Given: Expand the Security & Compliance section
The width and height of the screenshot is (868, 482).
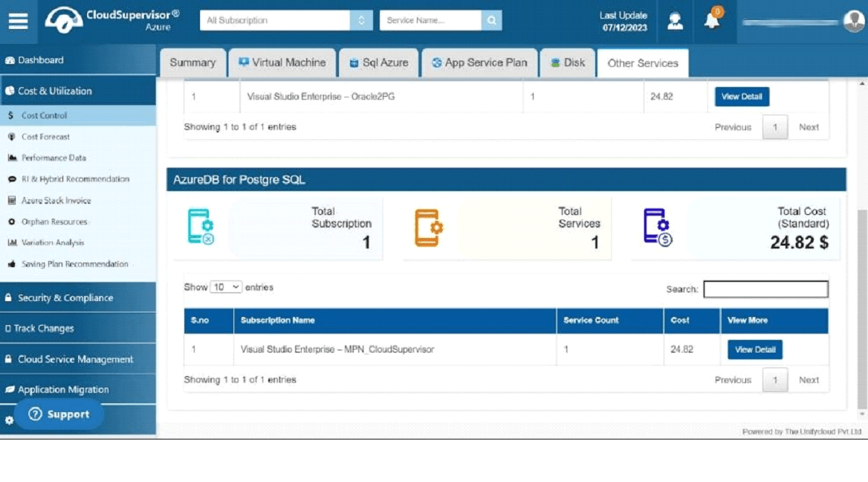Looking at the screenshot, I should pyautogui.click(x=78, y=298).
